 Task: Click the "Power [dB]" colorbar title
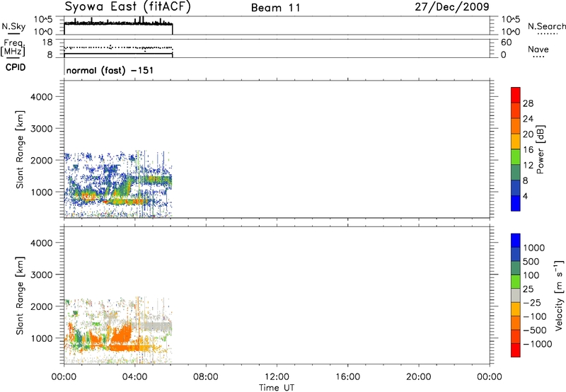pyautogui.click(x=540, y=149)
